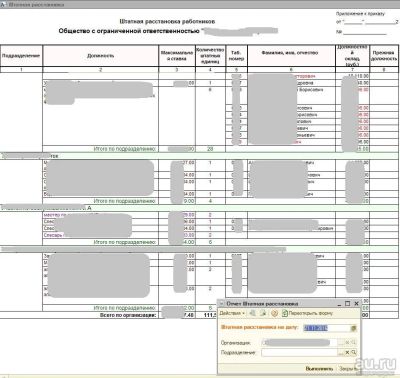
Task: Click the first toolbar icon after Действия
Action: 253,313
